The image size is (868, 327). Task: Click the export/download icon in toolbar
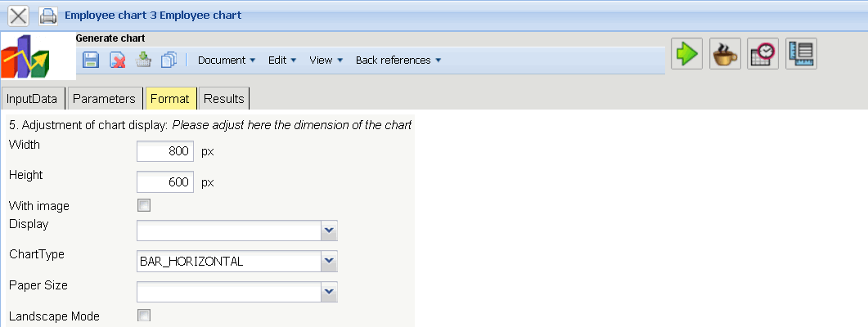coord(144,60)
